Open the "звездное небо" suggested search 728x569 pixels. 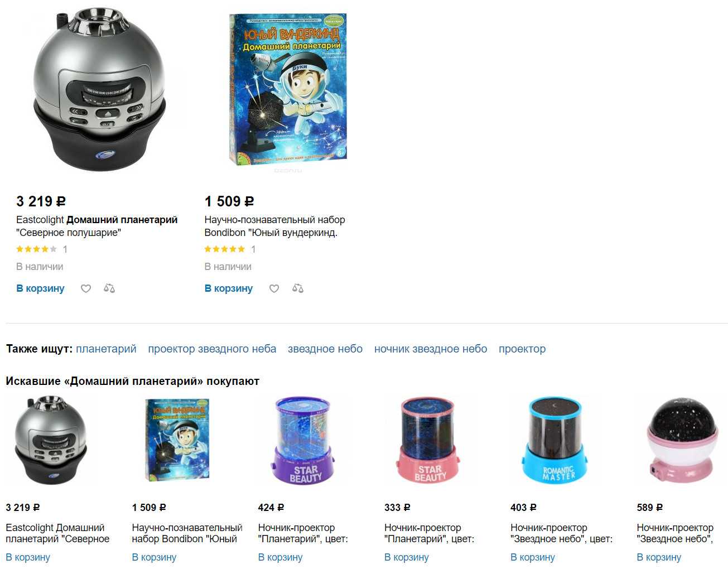point(325,349)
